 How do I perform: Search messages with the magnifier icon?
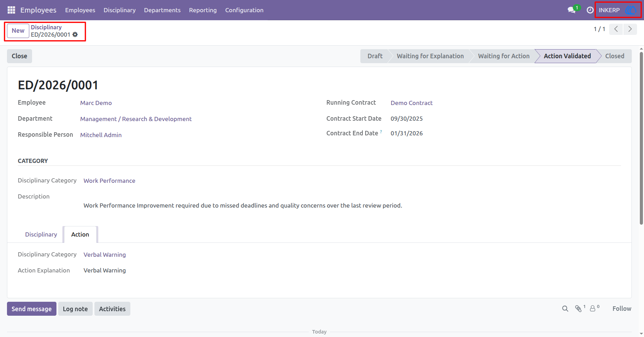click(x=565, y=309)
